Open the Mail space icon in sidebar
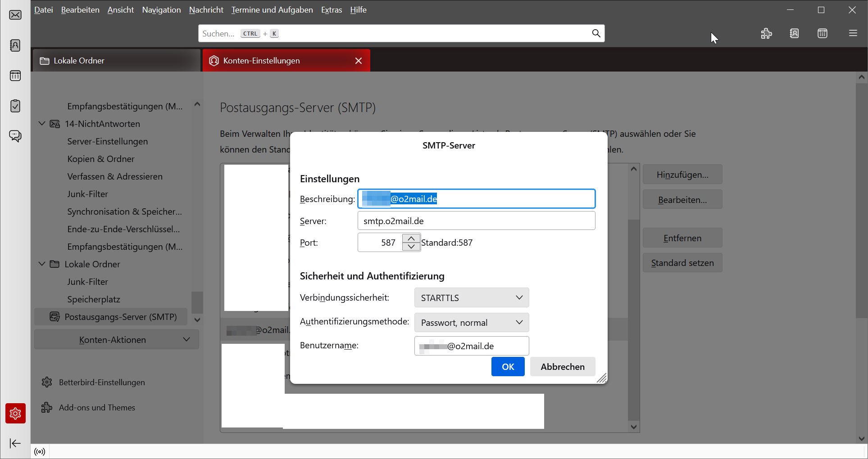The image size is (868, 459). [x=15, y=15]
